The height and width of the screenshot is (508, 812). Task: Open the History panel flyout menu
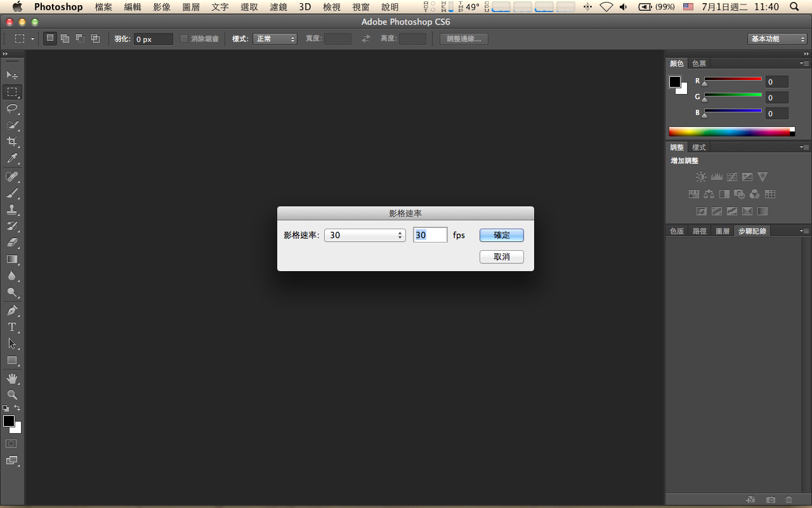click(x=804, y=231)
